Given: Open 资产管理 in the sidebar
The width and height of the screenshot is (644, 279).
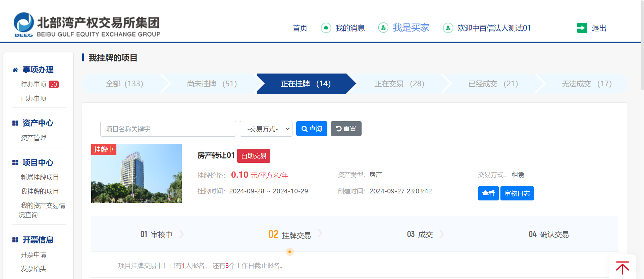Looking at the screenshot, I should click(x=34, y=138).
